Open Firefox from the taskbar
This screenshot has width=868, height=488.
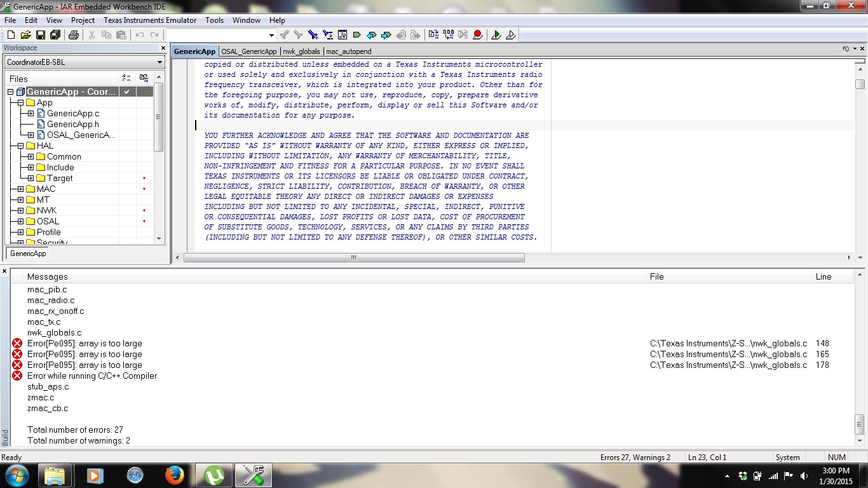tap(174, 475)
